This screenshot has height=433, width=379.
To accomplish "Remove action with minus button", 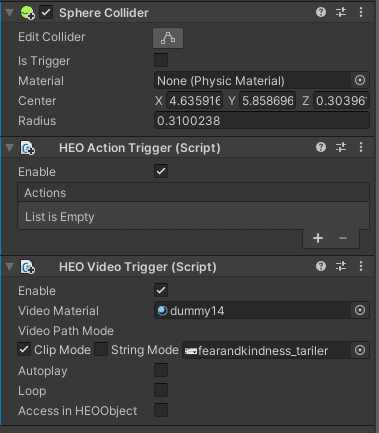I will 343,238.
